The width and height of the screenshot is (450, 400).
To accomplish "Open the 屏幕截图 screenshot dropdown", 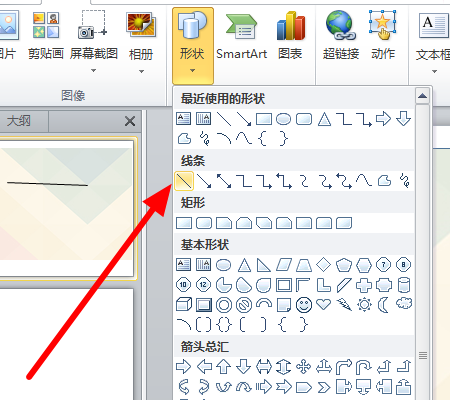I will (94, 42).
